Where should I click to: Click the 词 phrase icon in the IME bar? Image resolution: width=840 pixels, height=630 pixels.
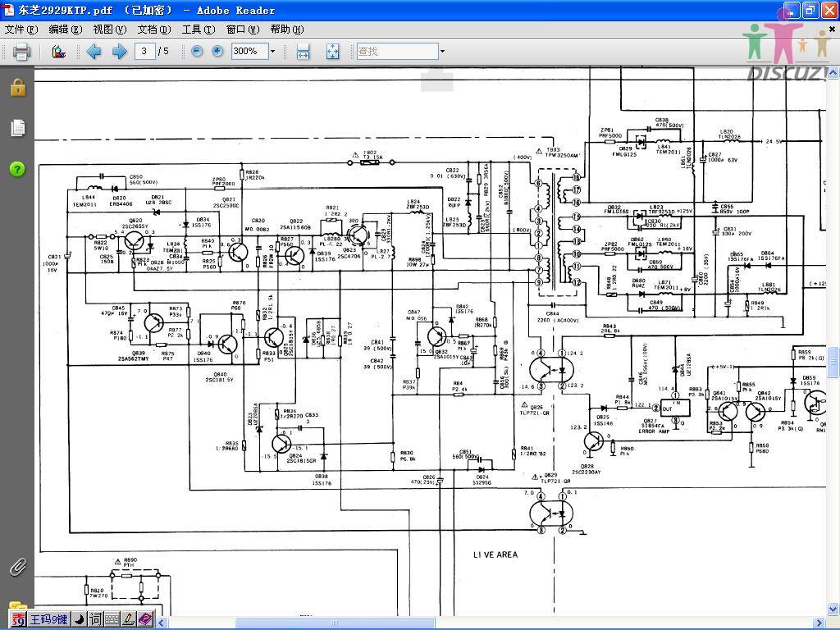(95, 619)
